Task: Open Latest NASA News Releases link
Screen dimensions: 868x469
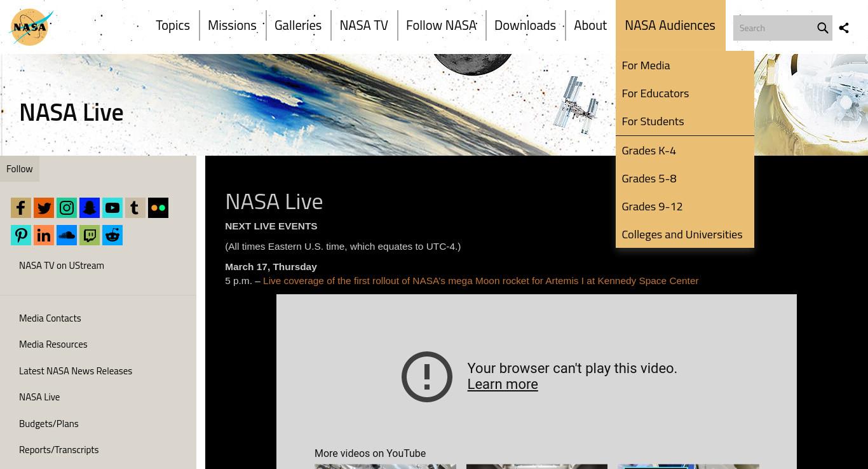Action: point(76,371)
